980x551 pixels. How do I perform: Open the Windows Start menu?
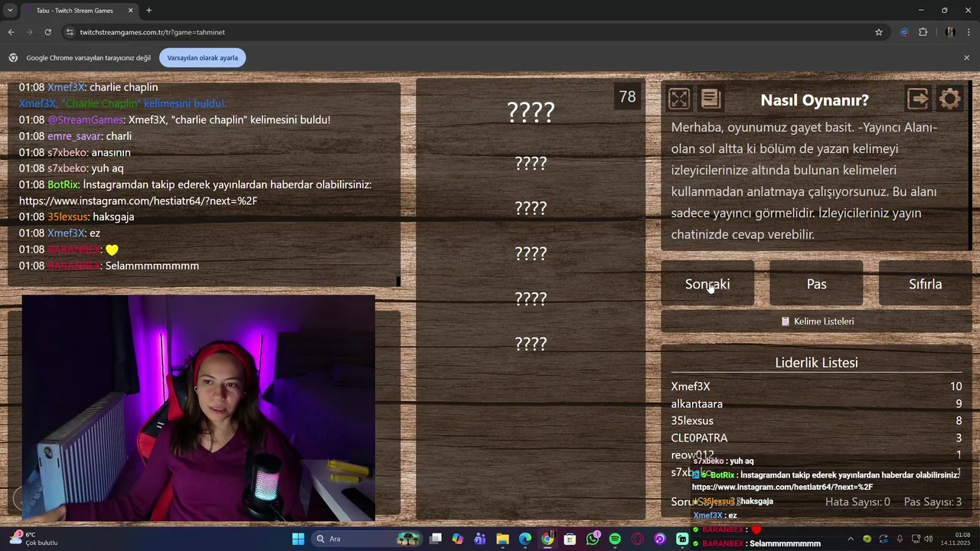coord(298,539)
